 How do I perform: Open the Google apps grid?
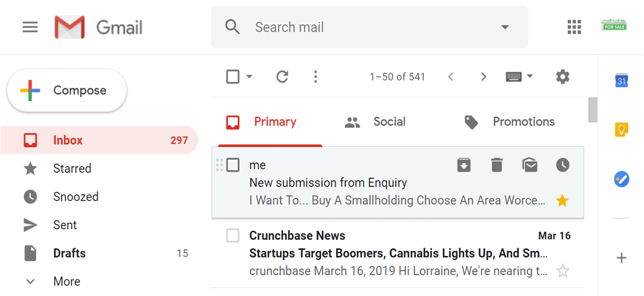click(574, 27)
